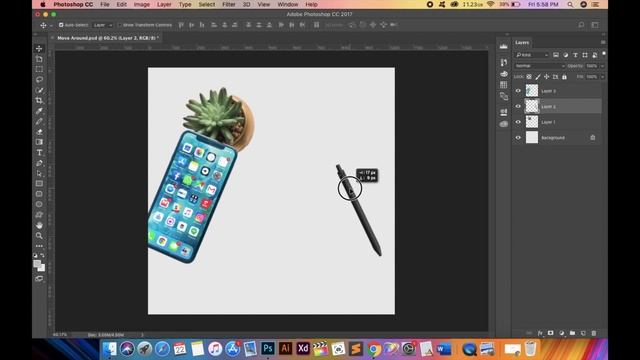Open Spotlight search in the menu bar
This screenshot has width=640, height=360.
tap(570, 4)
